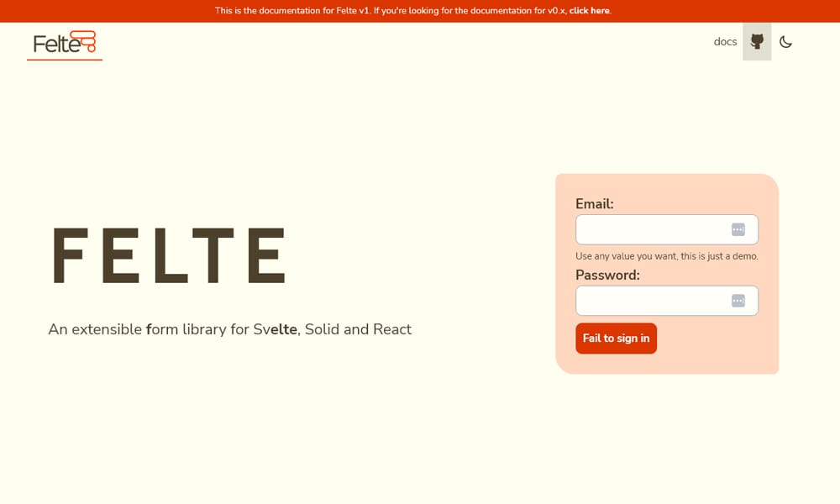Image resolution: width=840 pixels, height=504 pixels.
Task: Focus the Email input field
Action: point(667,230)
